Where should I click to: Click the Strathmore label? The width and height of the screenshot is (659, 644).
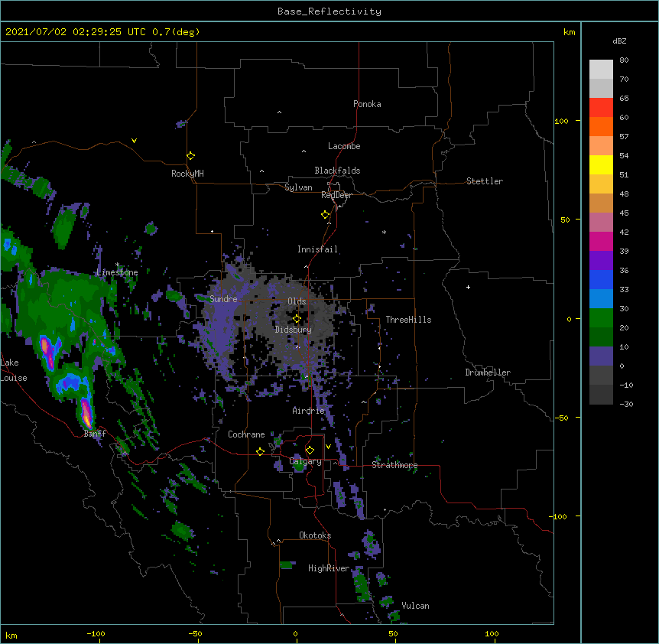pyautogui.click(x=394, y=465)
